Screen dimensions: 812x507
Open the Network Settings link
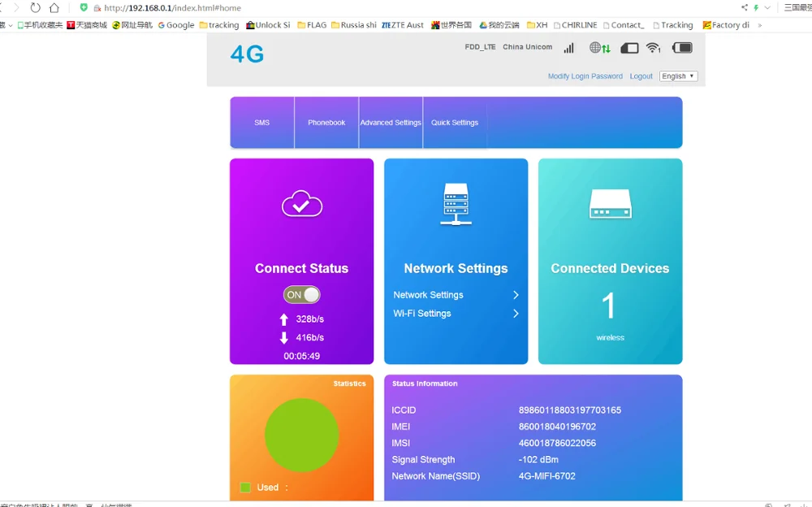tap(428, 295)
